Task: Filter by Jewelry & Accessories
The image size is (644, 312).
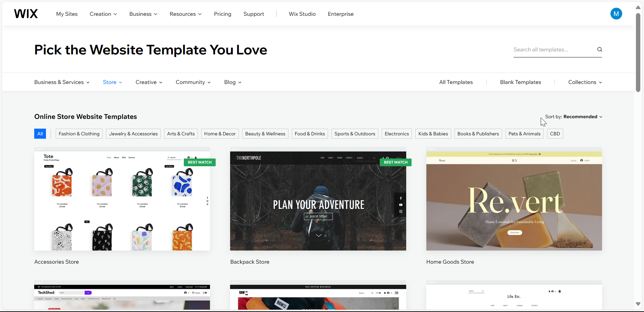Action: coord(133,134)
